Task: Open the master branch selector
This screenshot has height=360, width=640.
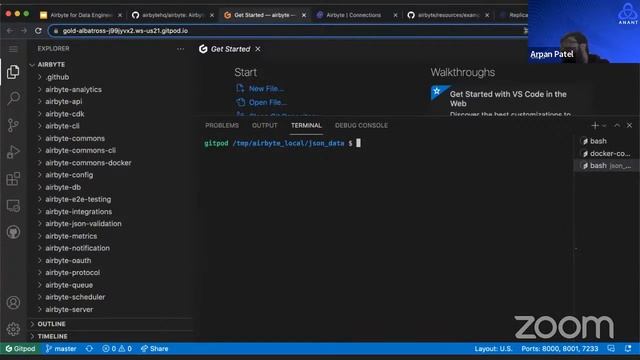Action: pos(61,349)
